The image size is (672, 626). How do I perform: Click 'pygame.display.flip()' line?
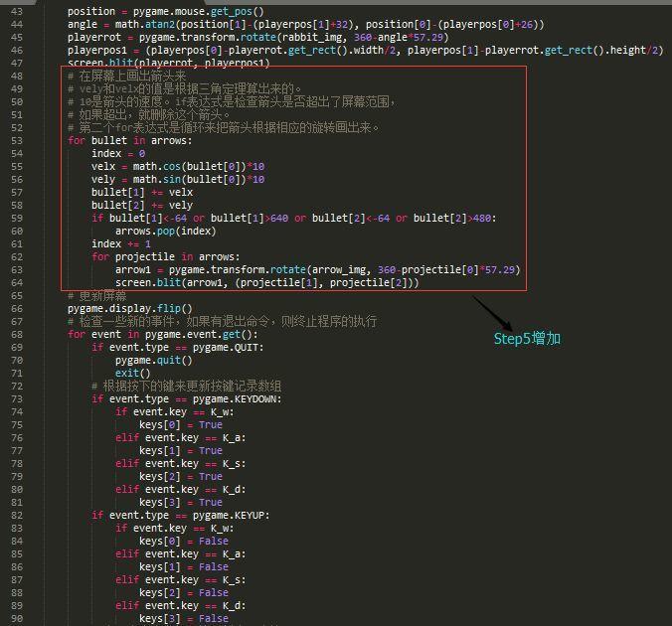tap(130, 309)
